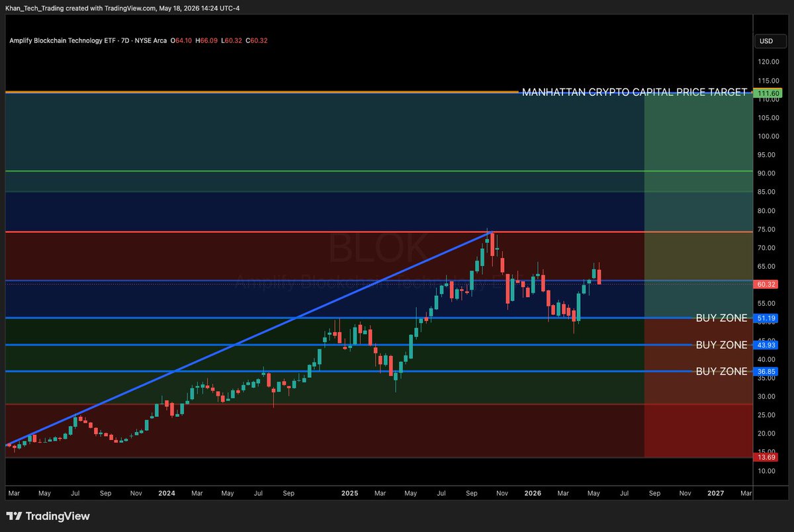Click the 2024 label on time axis
This screenshot has height=532, width=794.
click(x=167, y=493)
